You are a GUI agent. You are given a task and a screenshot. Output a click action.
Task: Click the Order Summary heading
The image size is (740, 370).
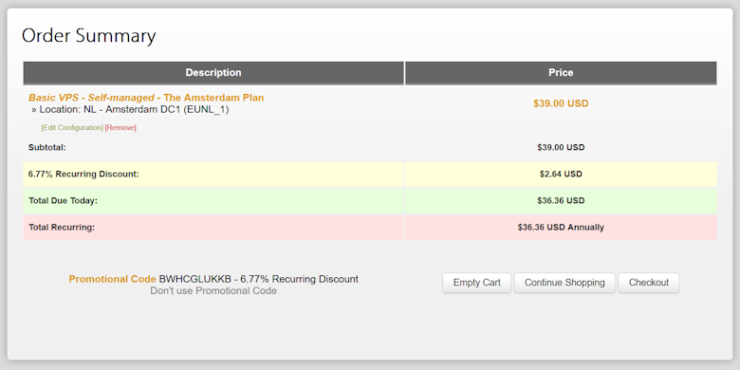89,36
